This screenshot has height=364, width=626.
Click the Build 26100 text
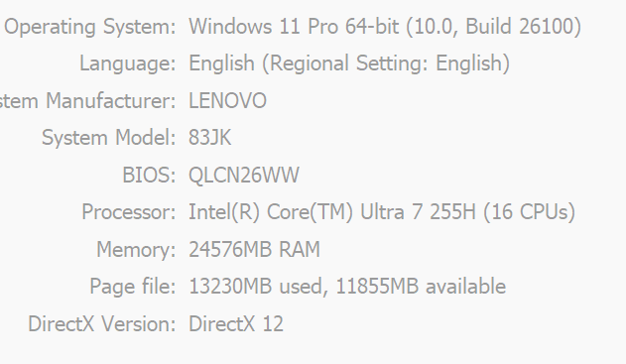coord(520,27)
